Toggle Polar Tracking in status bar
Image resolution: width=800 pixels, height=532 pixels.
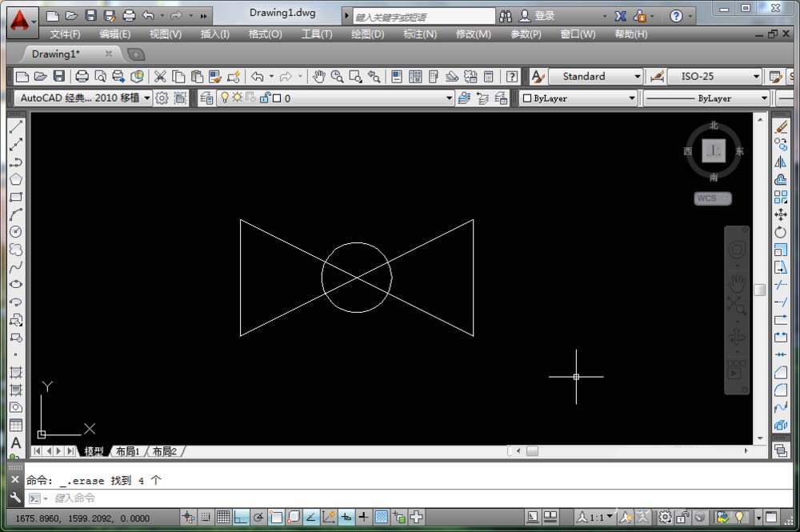(x=258, y=518)
